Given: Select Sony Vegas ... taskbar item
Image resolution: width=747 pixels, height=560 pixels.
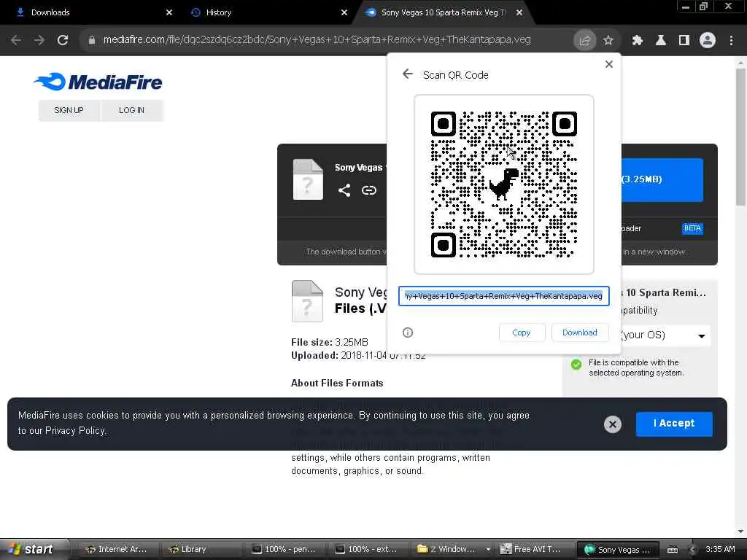Looking at the screenshot, I should [x=617, y=550].
